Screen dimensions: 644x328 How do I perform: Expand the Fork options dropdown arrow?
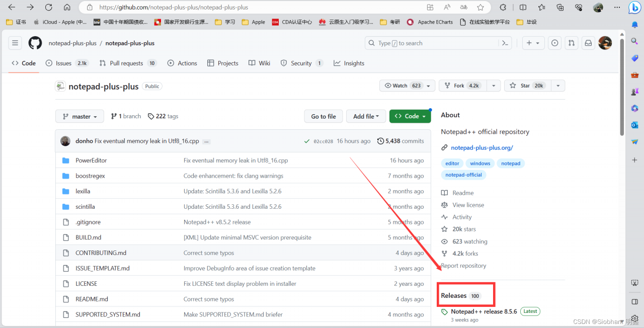(494, 86)
